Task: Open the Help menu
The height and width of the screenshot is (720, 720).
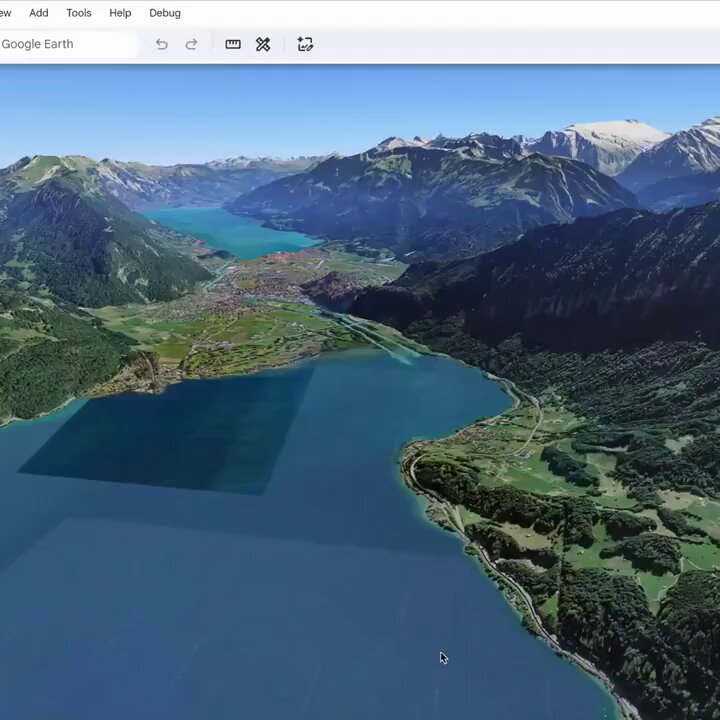Action: [x=120, y=13]
